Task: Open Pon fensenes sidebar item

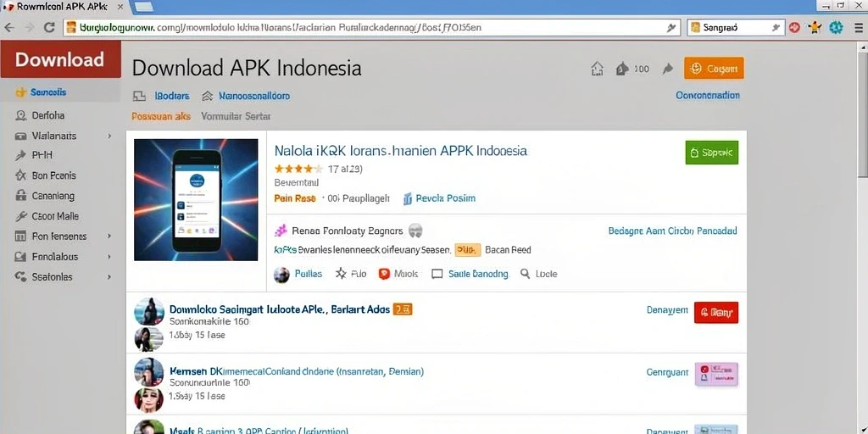Action: (59, 236)
